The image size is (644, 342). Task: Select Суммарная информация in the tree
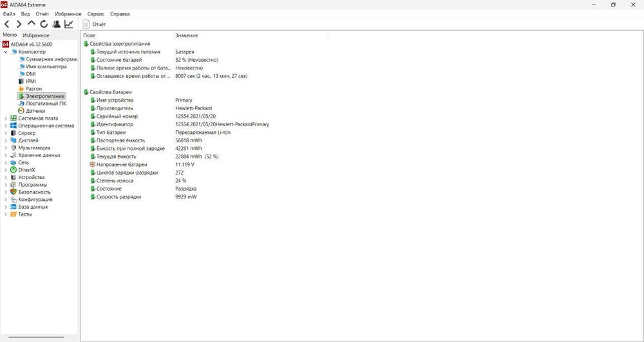click(x=48, y=59)
